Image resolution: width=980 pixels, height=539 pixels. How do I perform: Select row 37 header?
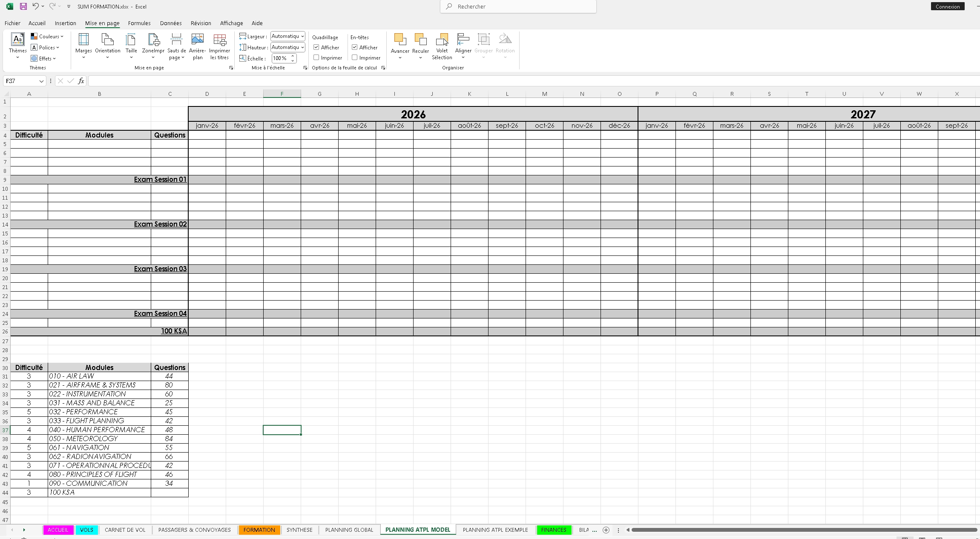coord(5,430)
